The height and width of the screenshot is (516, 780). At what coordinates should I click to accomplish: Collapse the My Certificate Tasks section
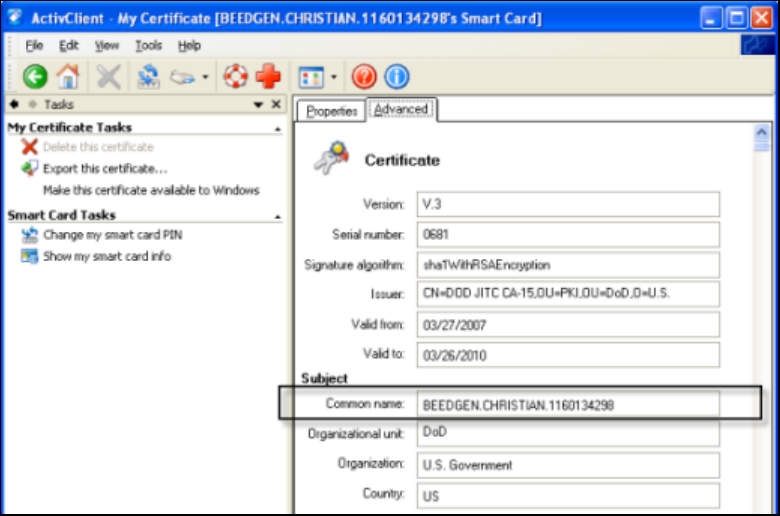tap(278, 129)
